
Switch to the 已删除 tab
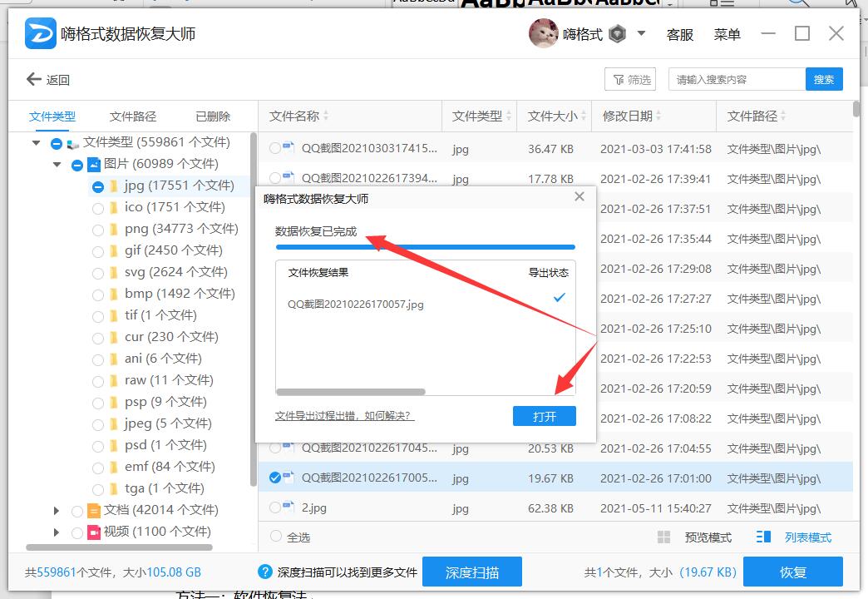click(213, 116)
